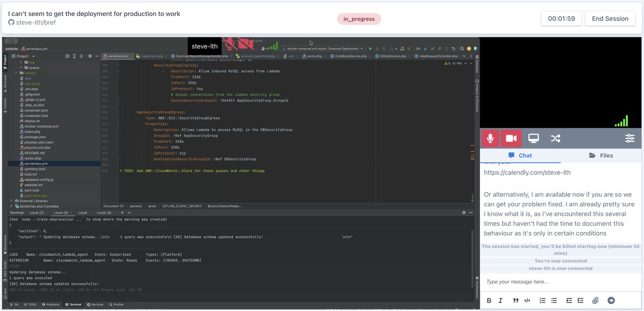The height and width of the screenshot is (311, 644).
Task: Expand Scratches and Consoles node
Action: pyautogui.click(x=11, y=206)
